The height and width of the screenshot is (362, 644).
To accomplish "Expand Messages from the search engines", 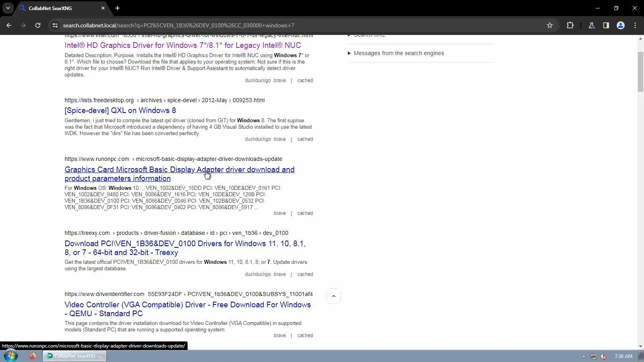I will pos(396,53).
